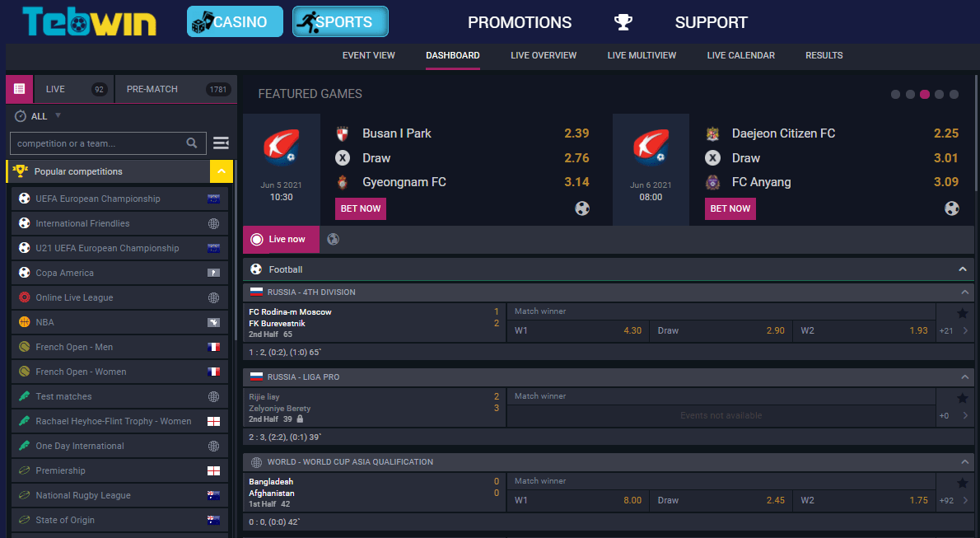The image size is (980, 538).
Task: Open the Sports section
Action: click(x=341, y=21)
